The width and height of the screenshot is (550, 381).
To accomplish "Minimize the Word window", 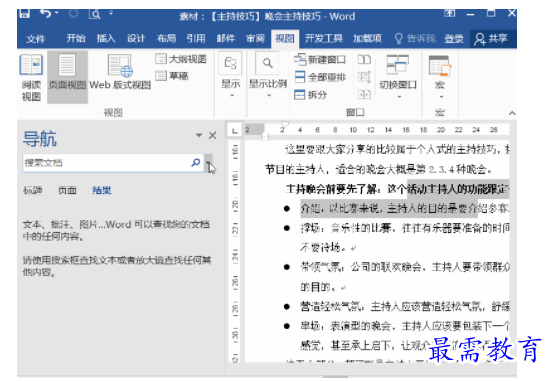I will tap(470, 14).
